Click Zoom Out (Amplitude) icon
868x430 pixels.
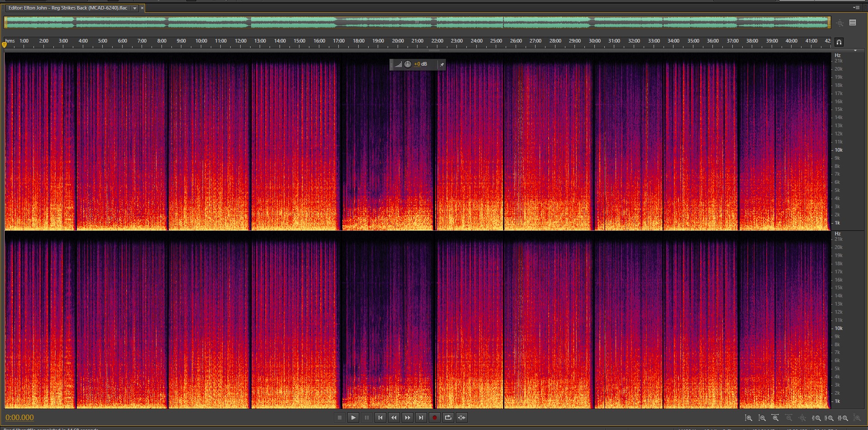coord(762,418)
